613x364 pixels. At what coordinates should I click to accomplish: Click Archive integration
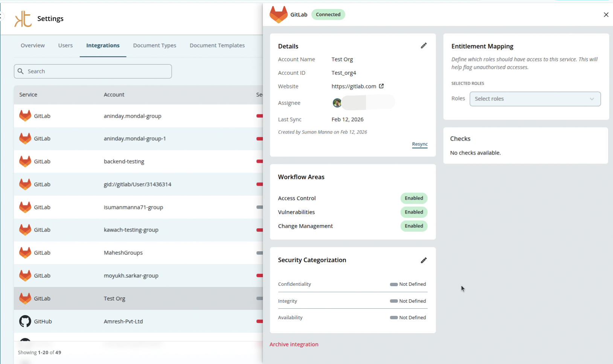[x=294, y=344]
